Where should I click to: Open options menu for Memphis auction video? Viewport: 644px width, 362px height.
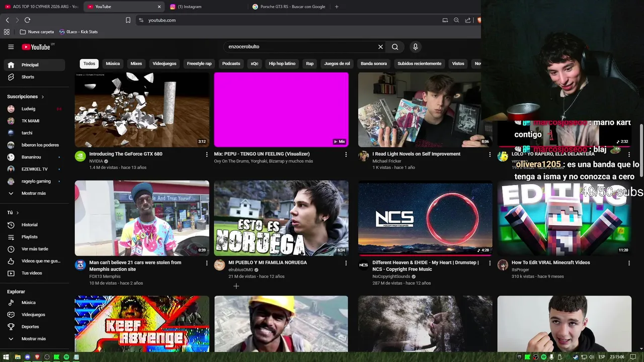click(206, 263)
